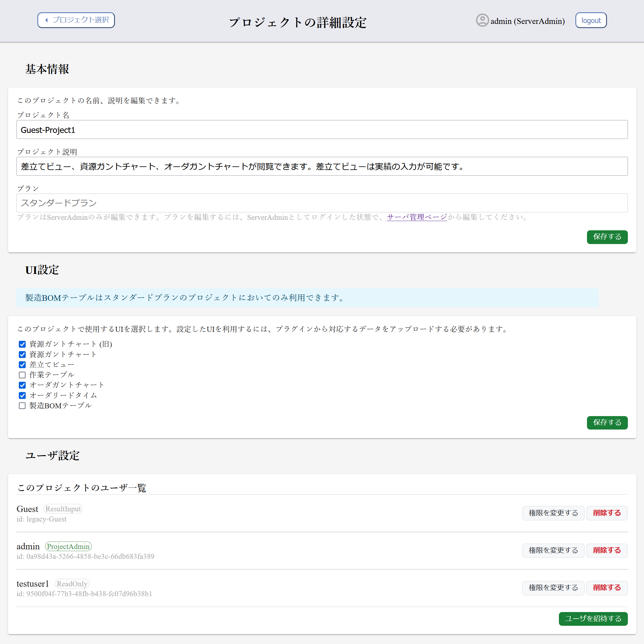Click the このプロジェクトのユーザ一覧 heading
This screenshot has width=644, height=644.
point(82,487)
